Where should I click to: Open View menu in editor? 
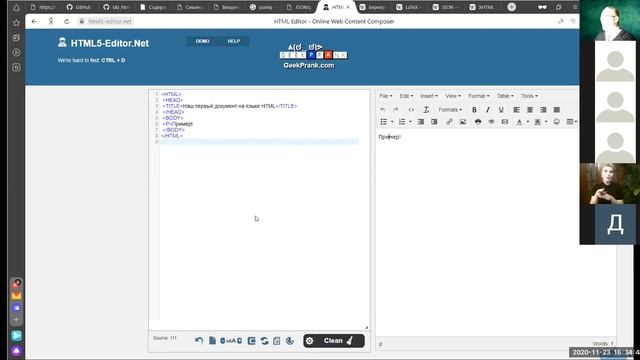click(453, 96)
